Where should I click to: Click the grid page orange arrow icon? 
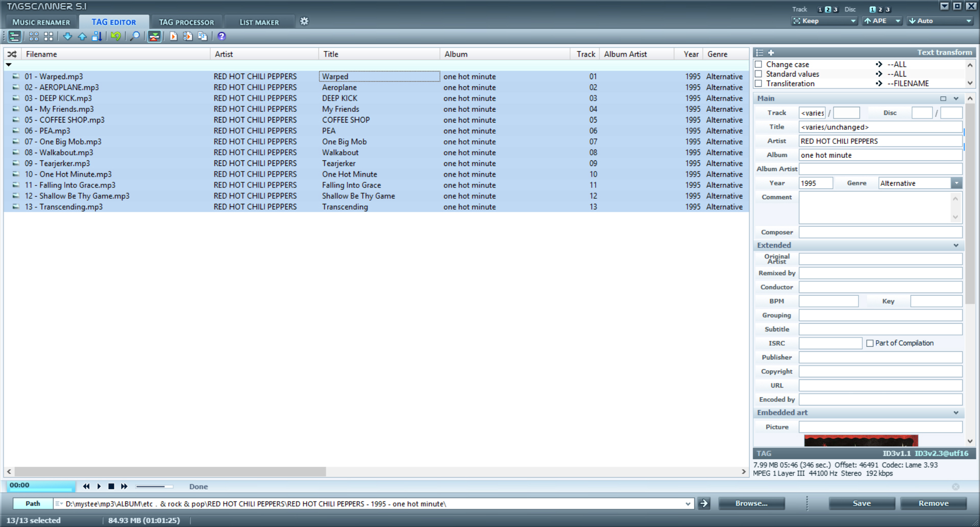point(188,36)
